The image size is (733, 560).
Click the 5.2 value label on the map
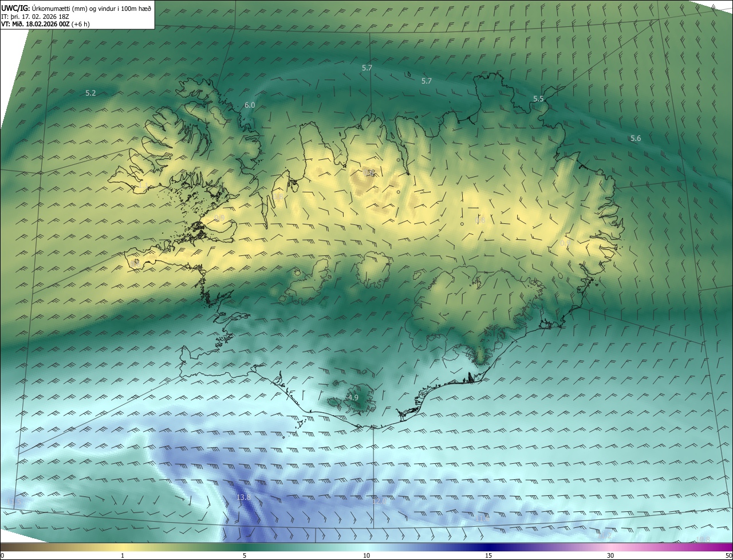[x=90, y=93]
